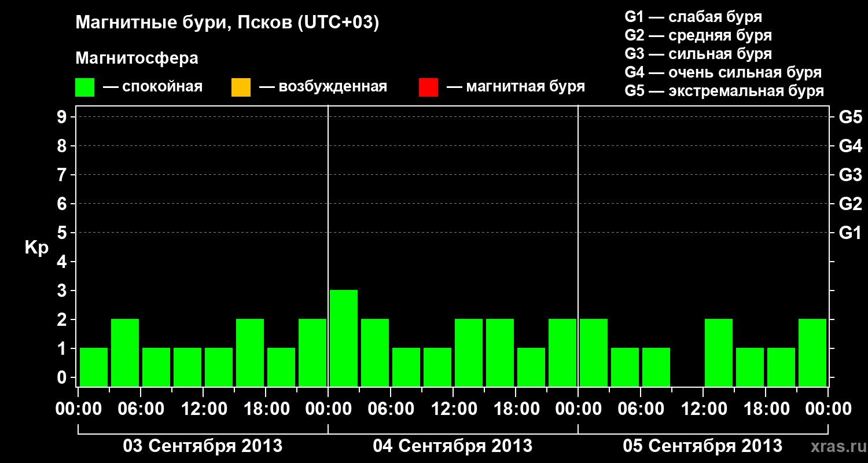Click the orange 'возбужденная' legend swatch
Image resolution: width=868 pixels, height=463 pixels.
click(x=241, y=87)
